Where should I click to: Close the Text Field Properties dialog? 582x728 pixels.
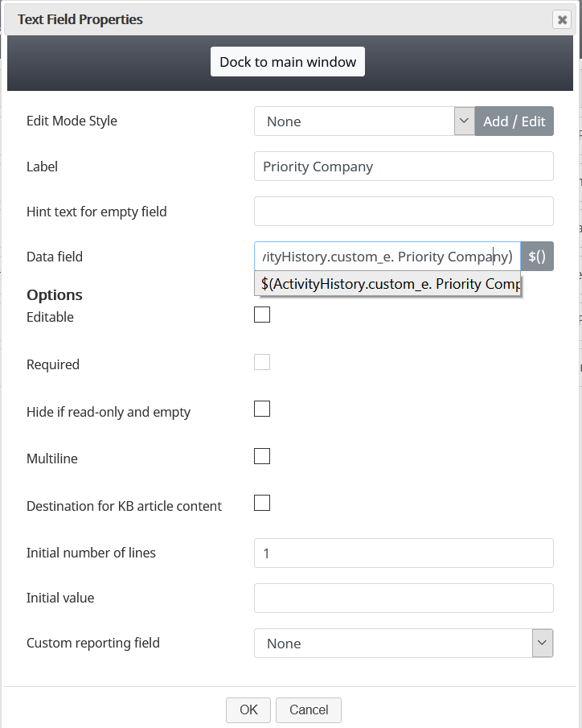tap(562, 20)
